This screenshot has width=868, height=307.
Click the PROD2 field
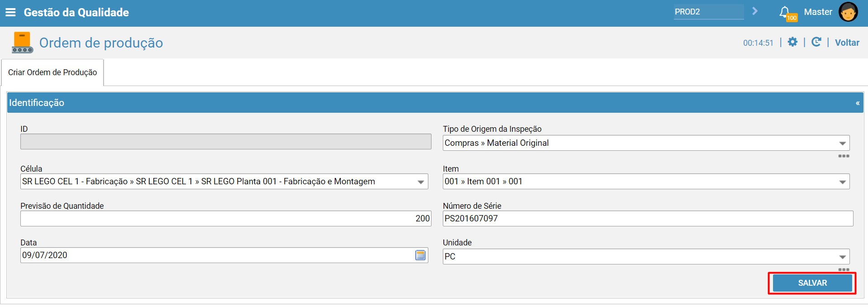(708, 12)
